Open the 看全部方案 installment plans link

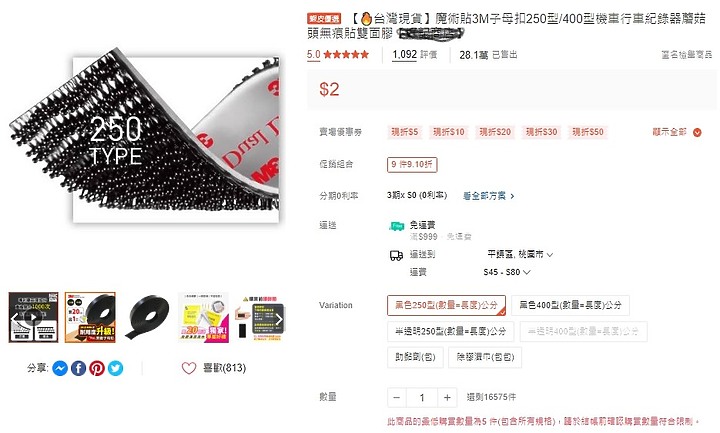tap(489, 196)
